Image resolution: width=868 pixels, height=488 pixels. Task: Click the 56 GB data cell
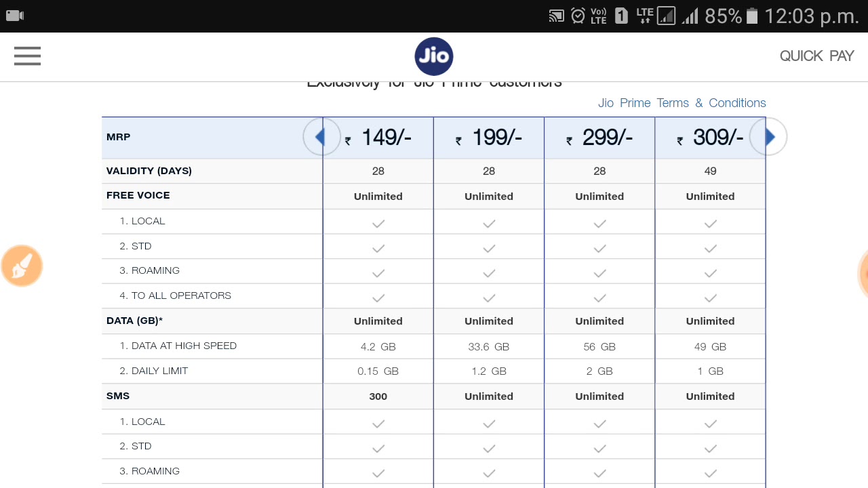[599, 346]
